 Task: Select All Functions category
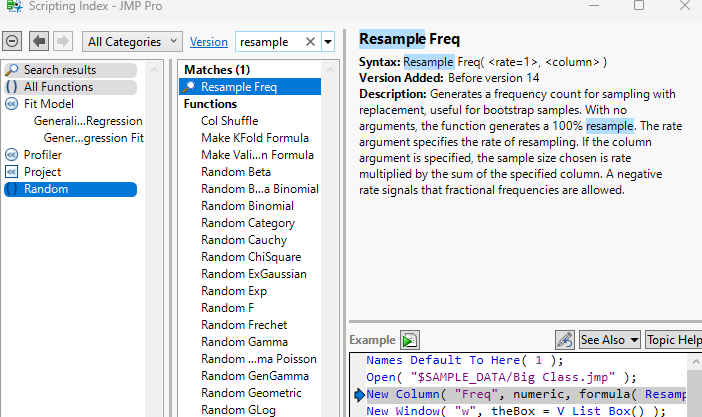coord(70,87)
